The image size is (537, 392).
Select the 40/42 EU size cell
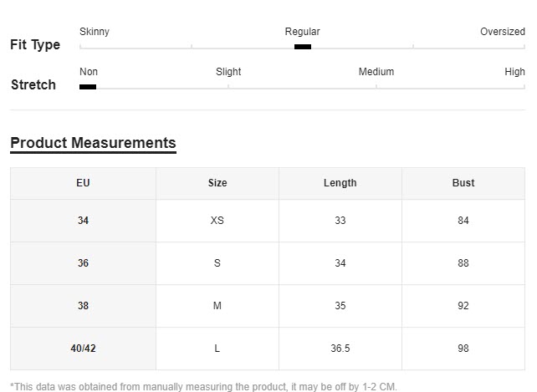coord(83,349)
